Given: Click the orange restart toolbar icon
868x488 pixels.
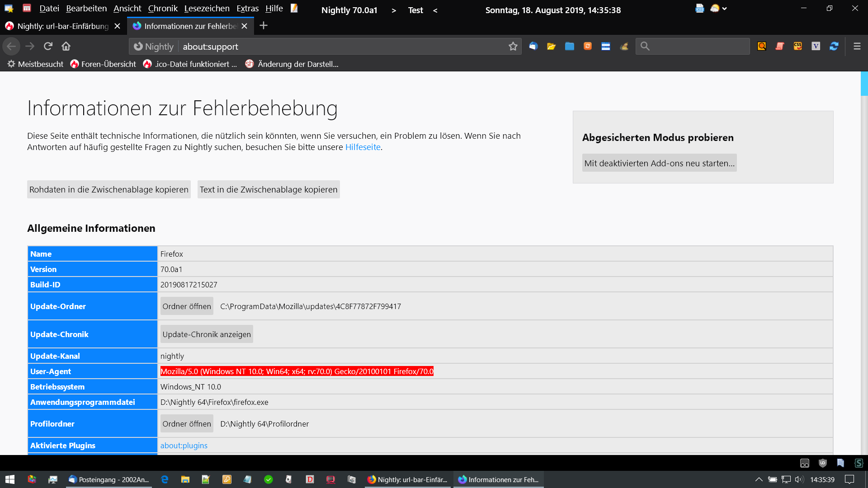Looking at the screenshot, I should [588, 46].
